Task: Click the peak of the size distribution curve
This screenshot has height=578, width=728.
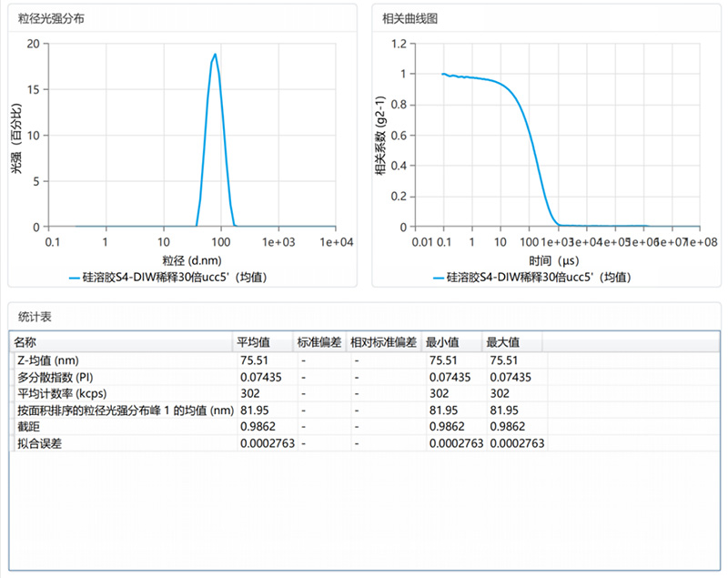Action: pos(215,55)
